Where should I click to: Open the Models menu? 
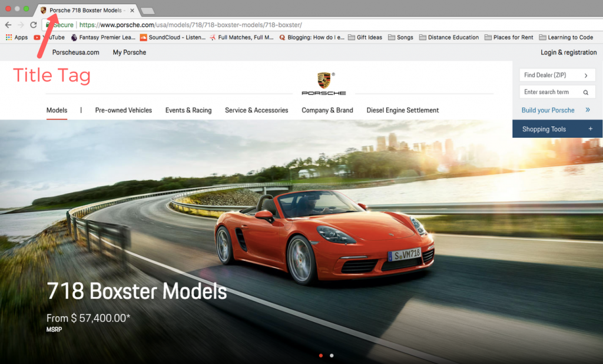(57, 110)
